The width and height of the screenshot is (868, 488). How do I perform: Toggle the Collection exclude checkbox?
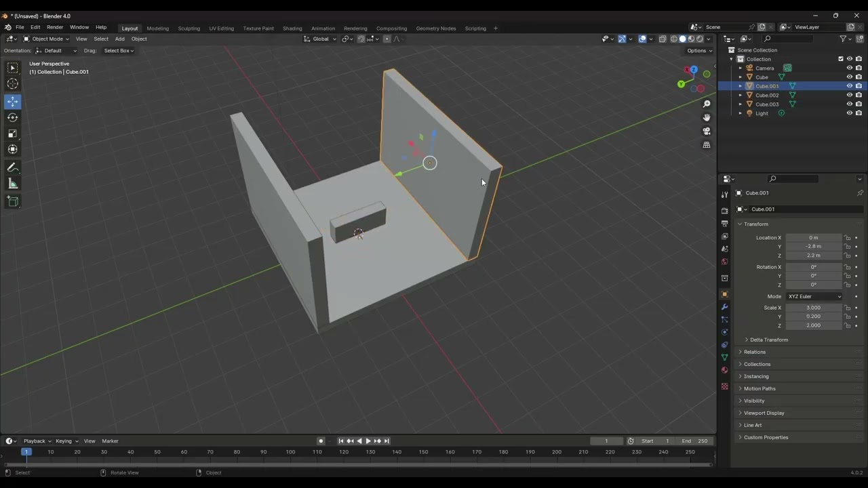pos(841,59)
